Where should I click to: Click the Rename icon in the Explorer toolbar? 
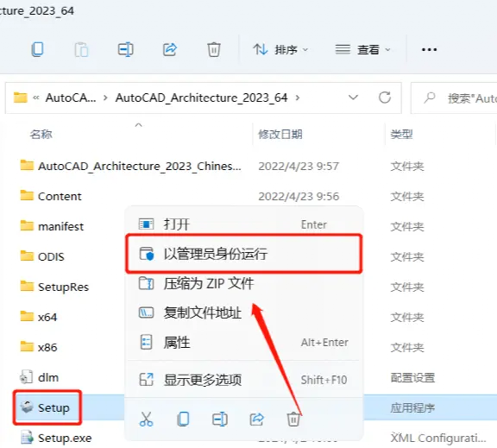point(125,49)
